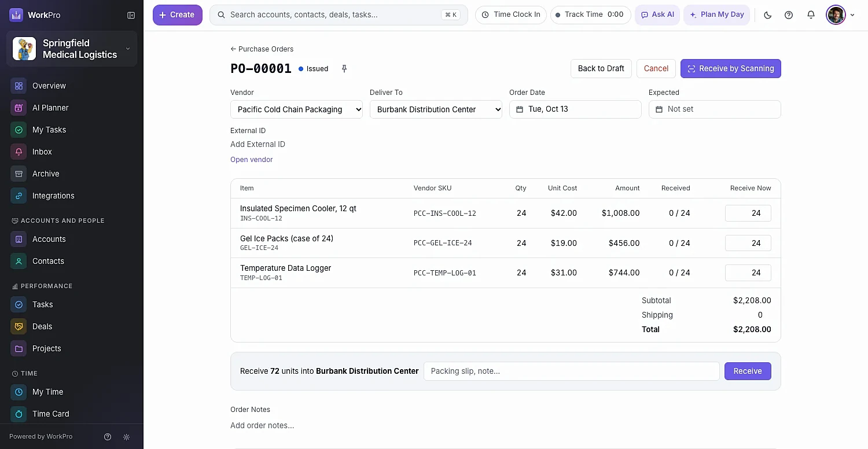
Task: Expand chevron next to profile avatar
Action: 852,15
